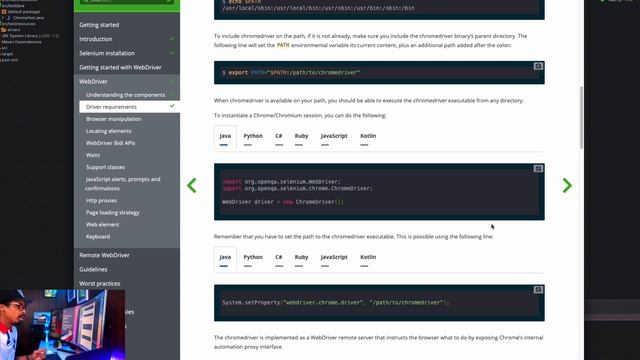Click the ChromeTest.java file icon in IDE
Viewport: 640px width, 360px height.
[8, 18]
